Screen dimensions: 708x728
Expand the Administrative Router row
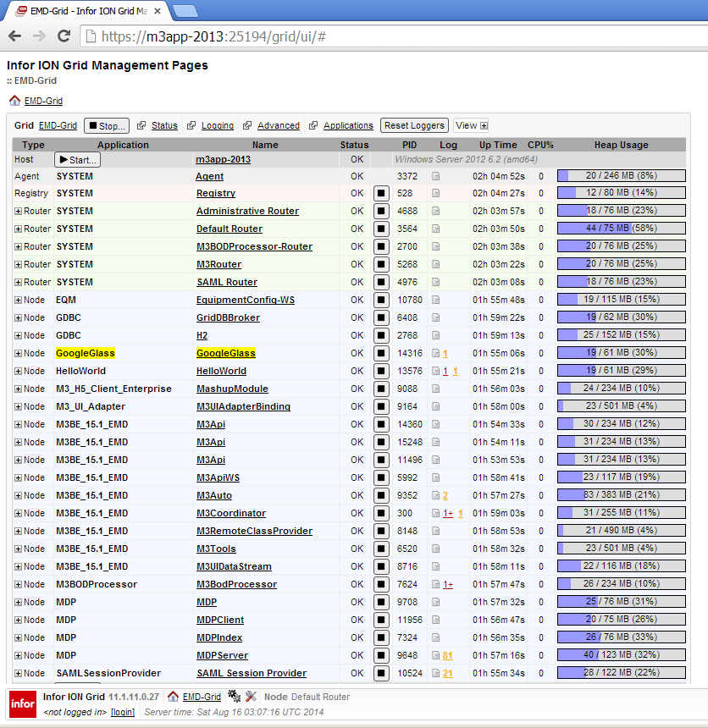18,211
